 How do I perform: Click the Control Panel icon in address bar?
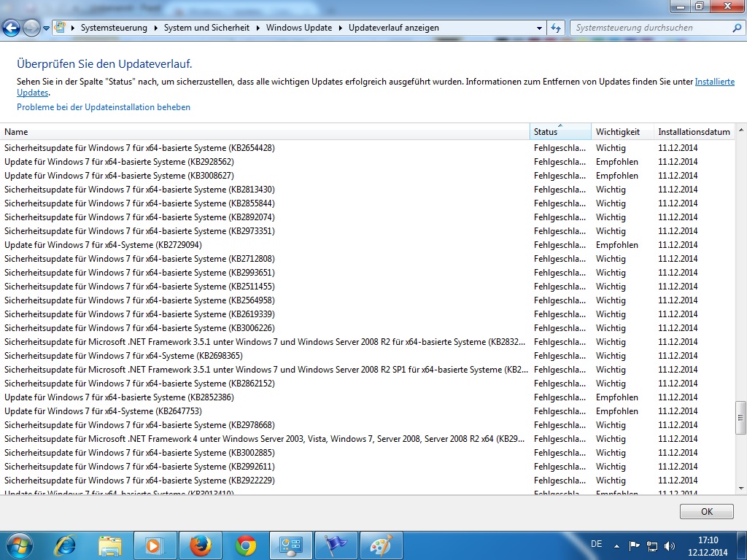60,27
